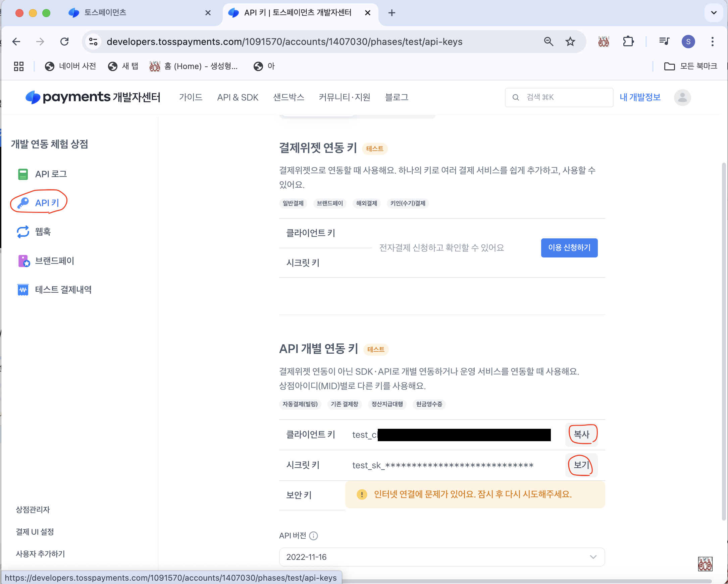Click the 개발 연동 체험 상점 heading
The width and height of the screenshot is (728, 584).
50,144
